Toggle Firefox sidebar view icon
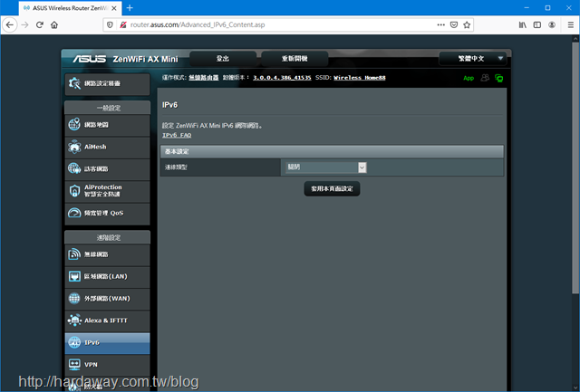Screen dimensions: 580x392 coord(537,24)
